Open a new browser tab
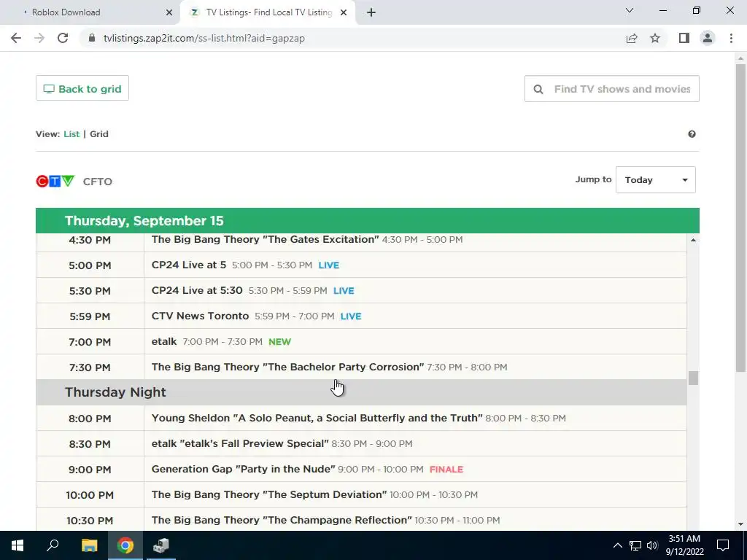Screen dimensions: 747x560 371,12
